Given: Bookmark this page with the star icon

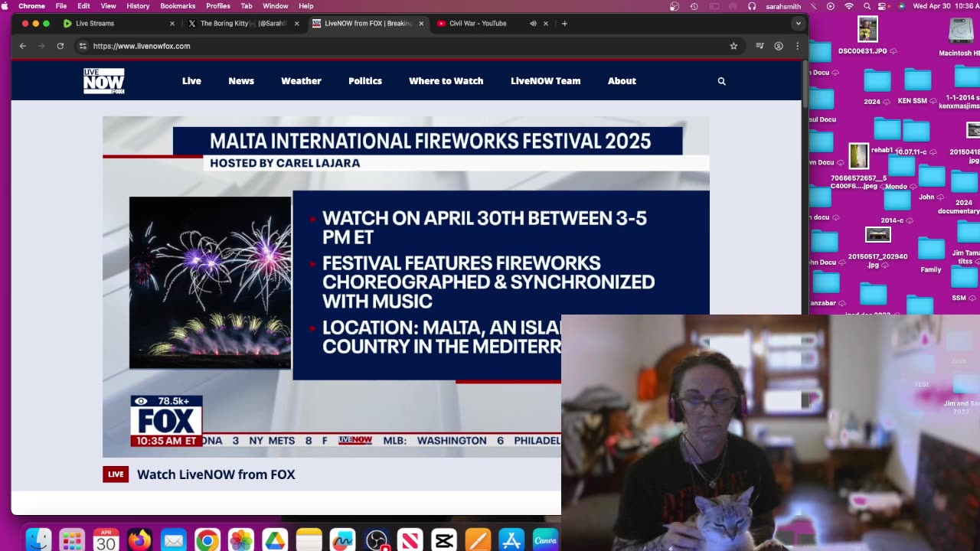Looking at the screenshot, I should point(733,46).
